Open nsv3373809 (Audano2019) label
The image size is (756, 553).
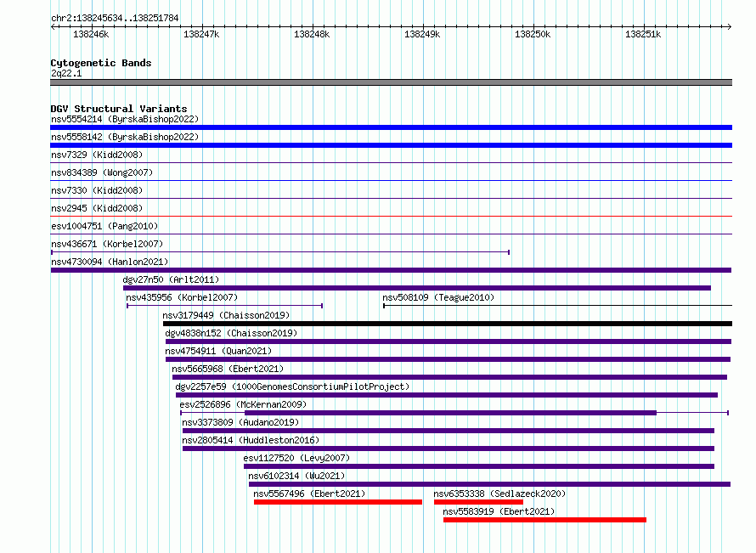(240, 422)
